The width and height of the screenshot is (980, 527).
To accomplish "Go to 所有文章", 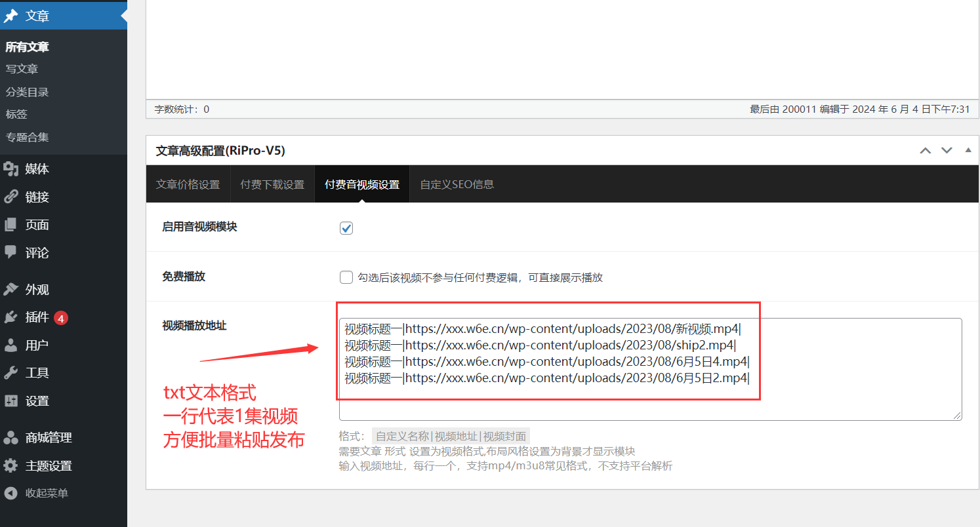I will [28, 47].
